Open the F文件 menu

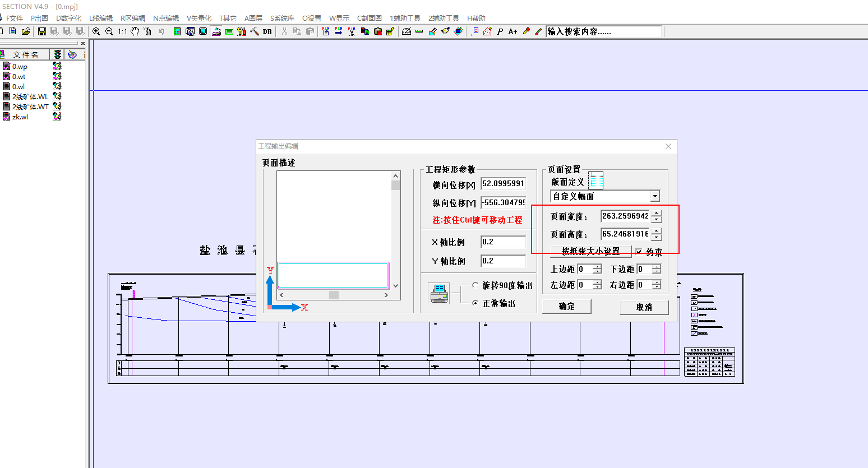click(x=15, y=18)
